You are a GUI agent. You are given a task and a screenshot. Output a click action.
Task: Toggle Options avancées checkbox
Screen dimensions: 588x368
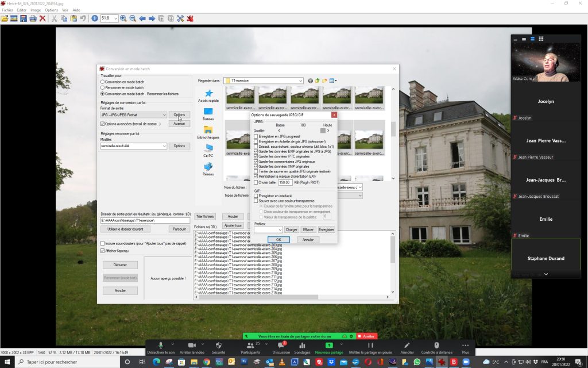102,124
